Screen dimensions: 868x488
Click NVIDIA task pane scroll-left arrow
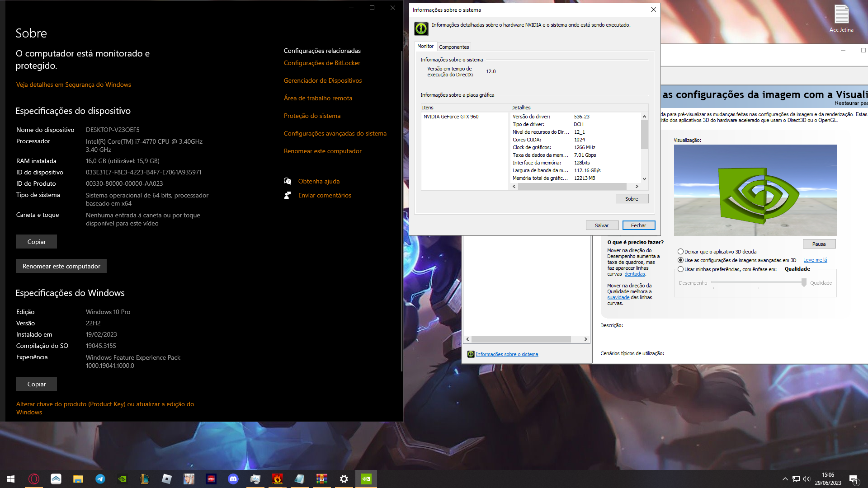click(x=467, y=339)
